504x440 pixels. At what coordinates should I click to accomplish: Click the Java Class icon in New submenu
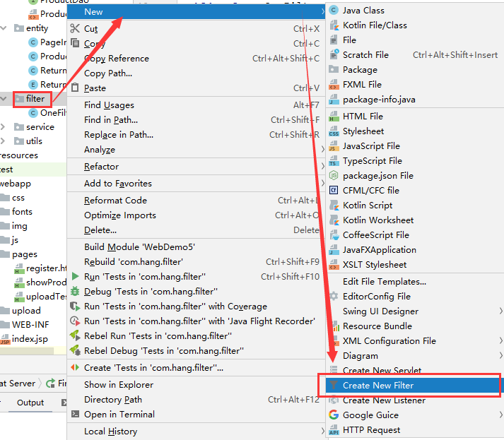click(x=334, y=11)
